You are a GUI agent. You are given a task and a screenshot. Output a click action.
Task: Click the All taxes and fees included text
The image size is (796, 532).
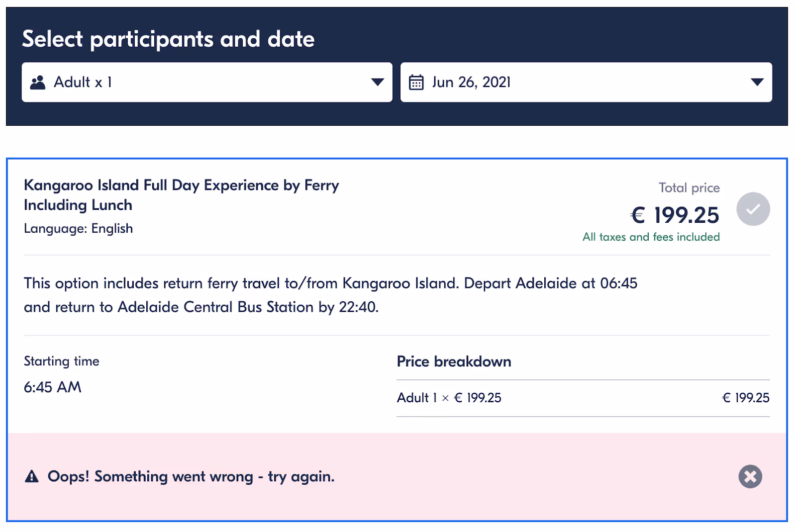[651, 237]
